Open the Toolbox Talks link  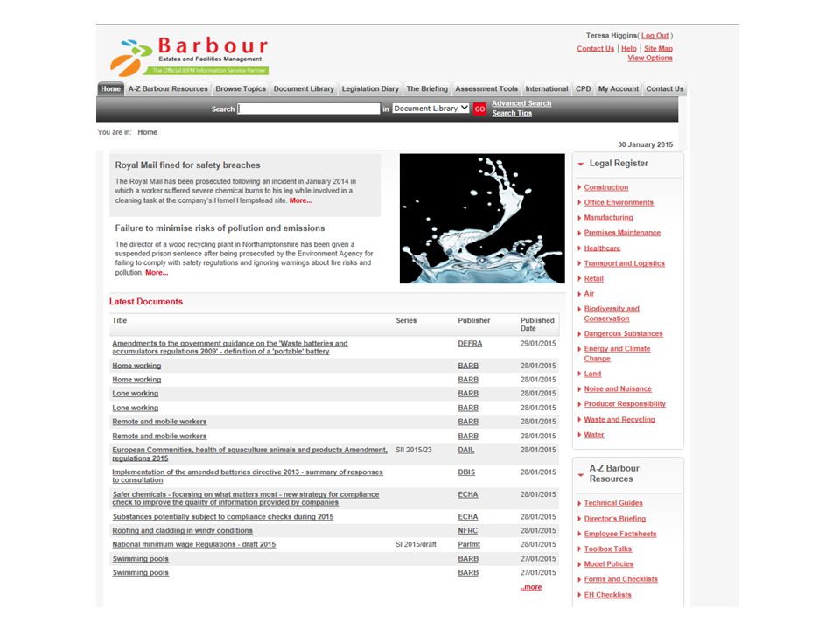pyautogui.click(x=608, y=549)
